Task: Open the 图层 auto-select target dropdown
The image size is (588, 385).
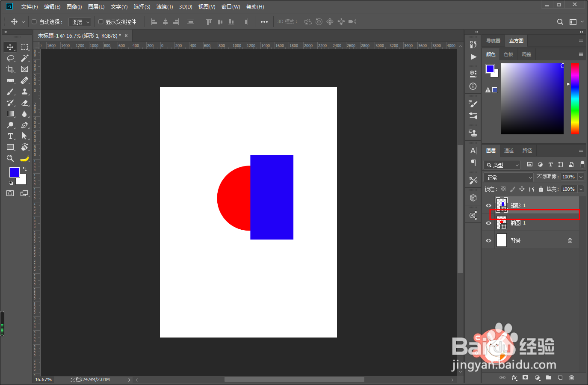Action: point(80,22)
